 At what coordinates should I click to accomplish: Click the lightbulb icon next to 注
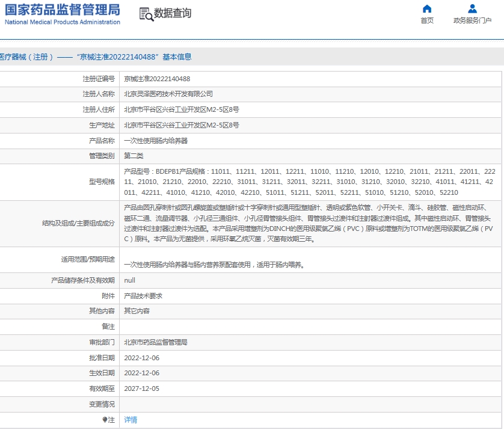[105, 420]
